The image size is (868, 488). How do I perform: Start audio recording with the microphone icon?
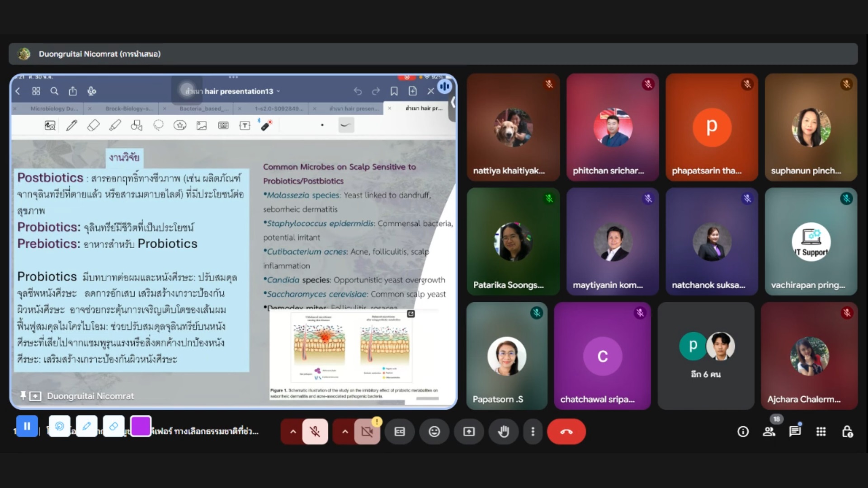[92, 91]
